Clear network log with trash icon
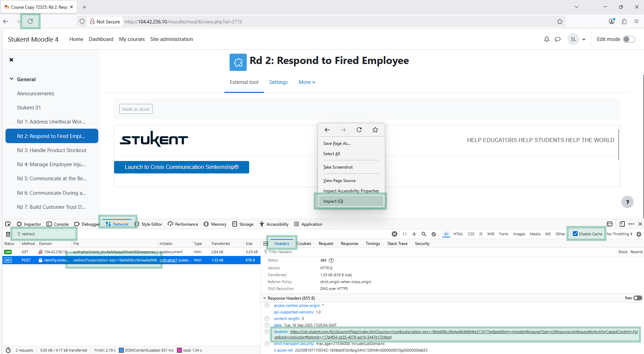The height and width of the screenshot is (354, 644). pos(8,234)
